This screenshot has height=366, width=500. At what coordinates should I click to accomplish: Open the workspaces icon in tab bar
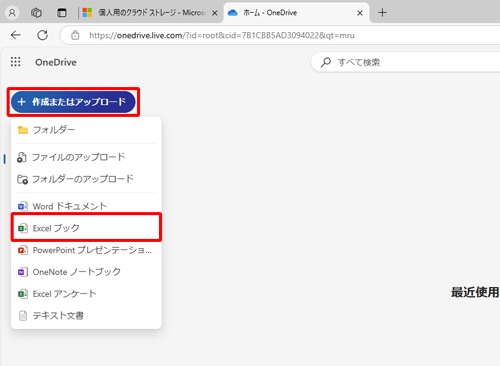click(x=36, y=13)
